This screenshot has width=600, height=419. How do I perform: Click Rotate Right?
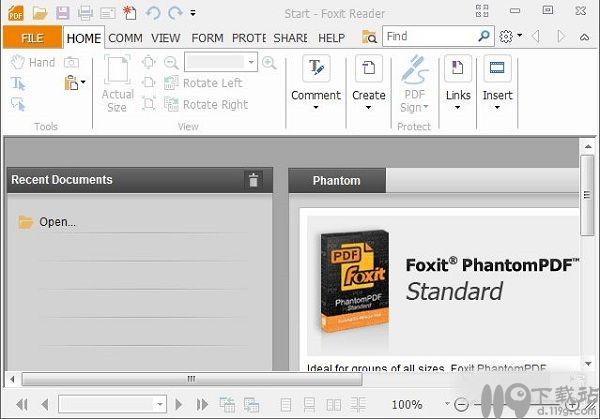pyautogui.click(x=206, y=104)
